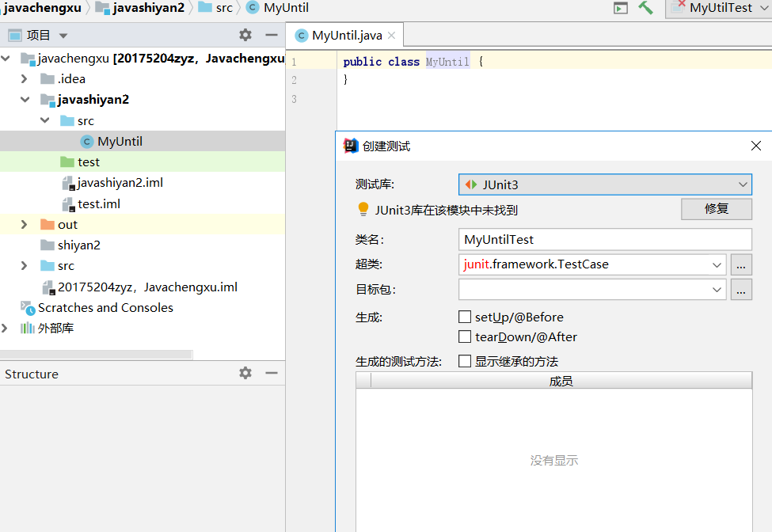Click the green test folder icon
The height and width of the screenshot is (532, 772).
pyautogui.click(x=67, y=162)
